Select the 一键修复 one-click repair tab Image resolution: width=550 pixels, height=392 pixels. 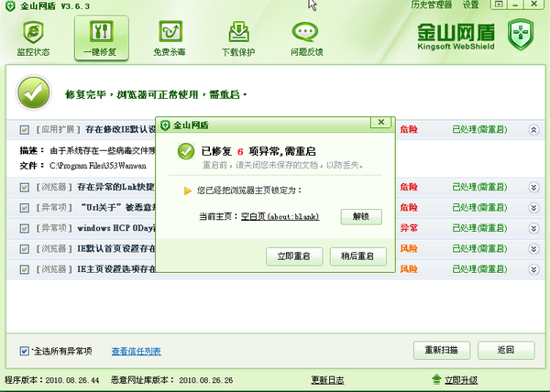[102, 38]
